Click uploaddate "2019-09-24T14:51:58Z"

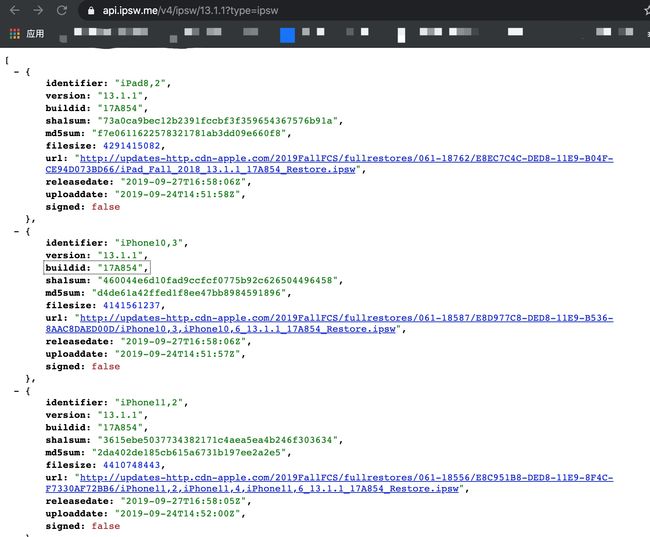coord(177,194)
